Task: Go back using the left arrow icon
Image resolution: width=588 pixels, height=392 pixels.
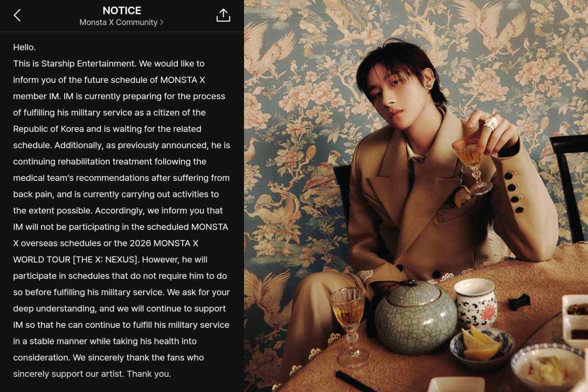Action: point(17,15)
